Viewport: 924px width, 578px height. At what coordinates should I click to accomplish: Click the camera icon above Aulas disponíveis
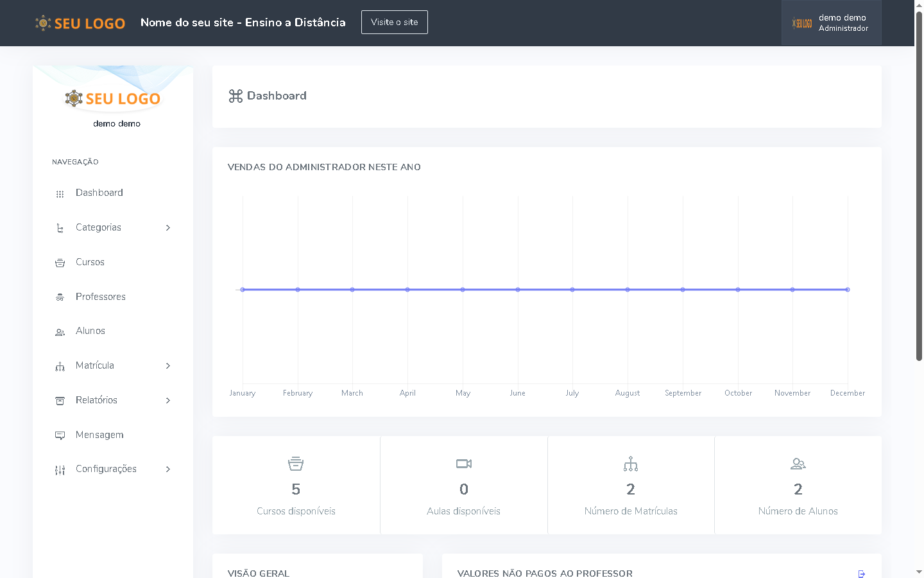(x=463, y=464)
